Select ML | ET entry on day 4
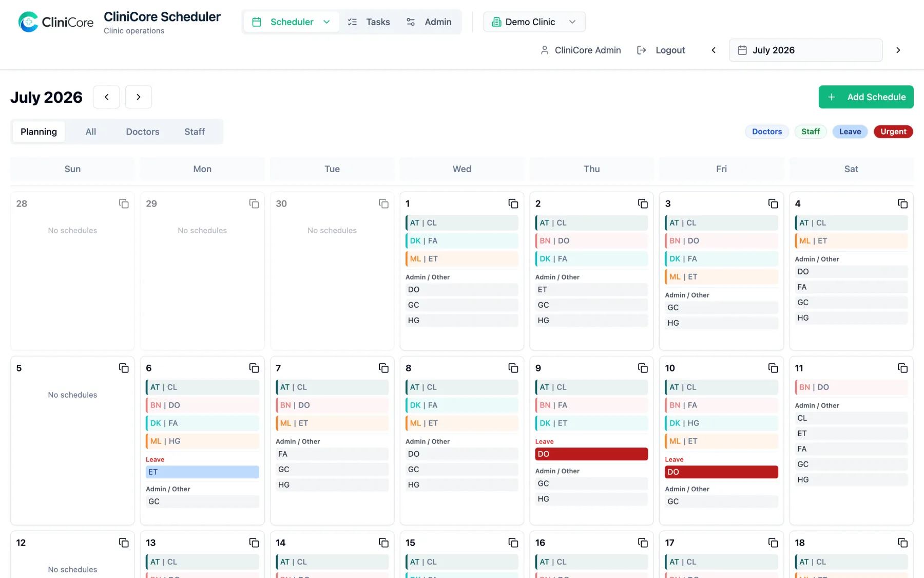The width and height of the screenshot is (924, 578). pyautogui.click(x=851, y=241)
